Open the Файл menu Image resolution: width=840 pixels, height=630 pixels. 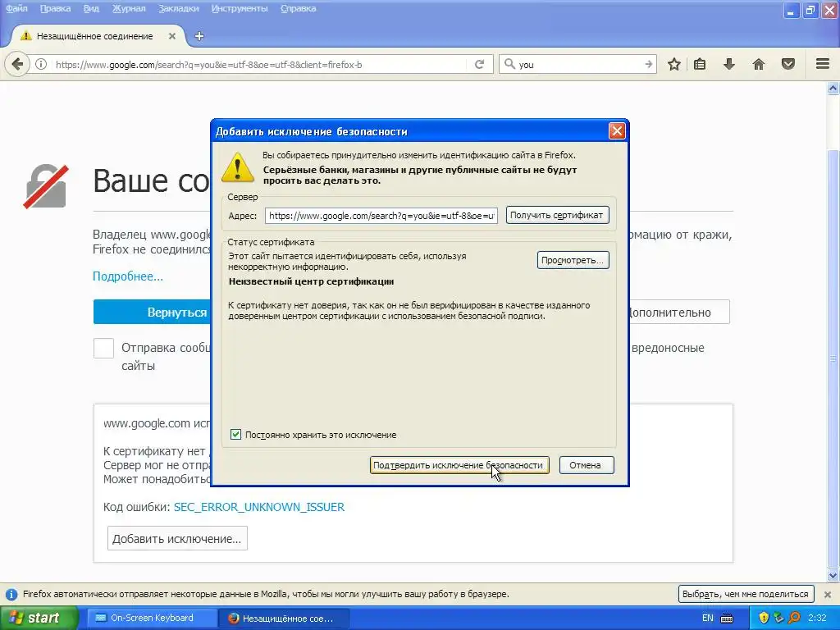16,8
